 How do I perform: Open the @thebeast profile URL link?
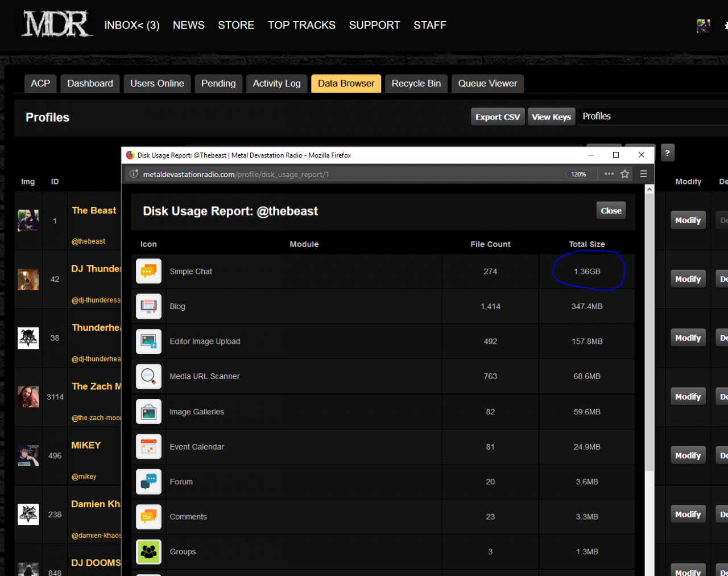point(89,241)
